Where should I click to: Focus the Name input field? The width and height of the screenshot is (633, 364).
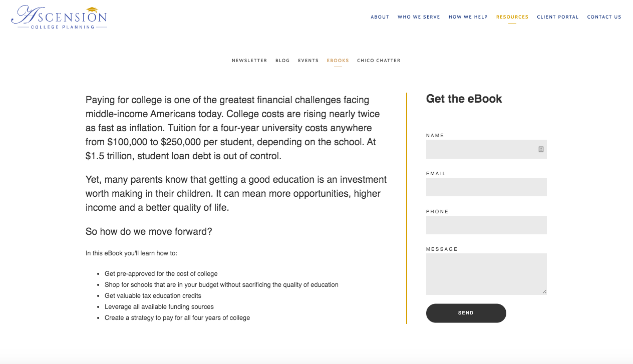tap(481, 149)
